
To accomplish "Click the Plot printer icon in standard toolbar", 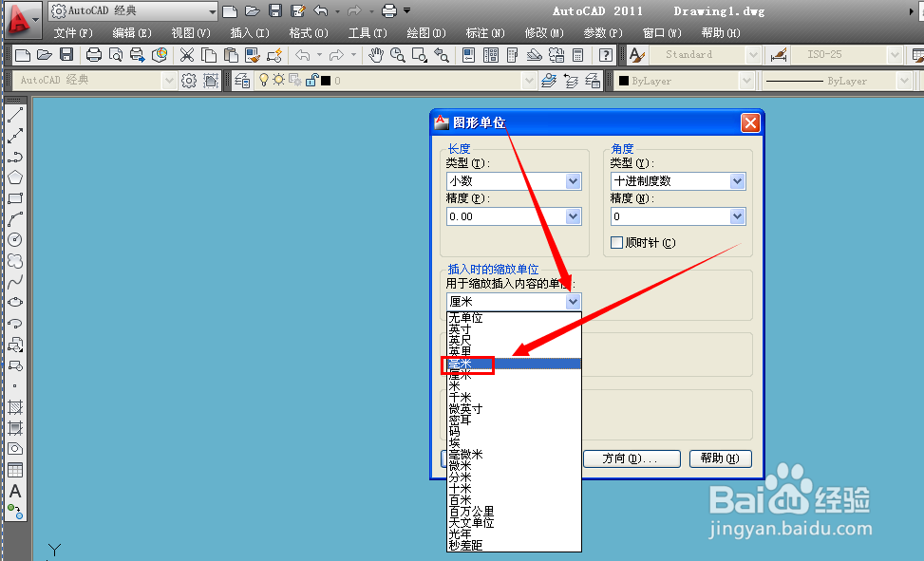I will 94,55.
